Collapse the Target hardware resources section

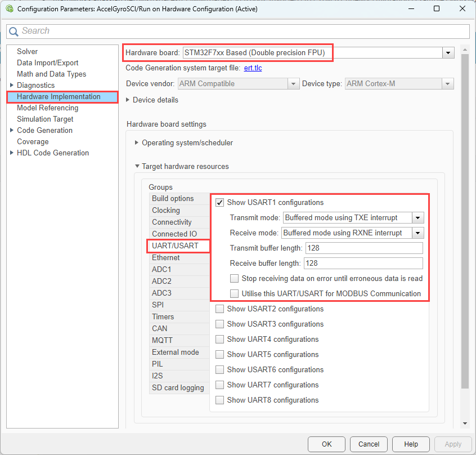point(137,166)
